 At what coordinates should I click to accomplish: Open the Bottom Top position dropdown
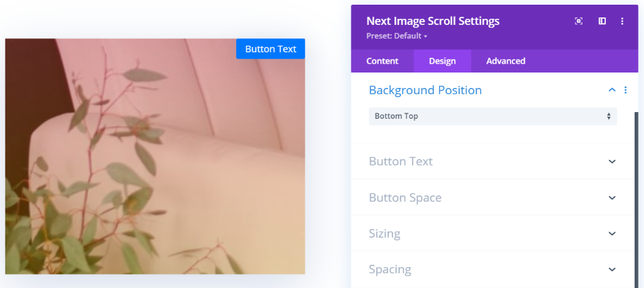click(492, 116)
